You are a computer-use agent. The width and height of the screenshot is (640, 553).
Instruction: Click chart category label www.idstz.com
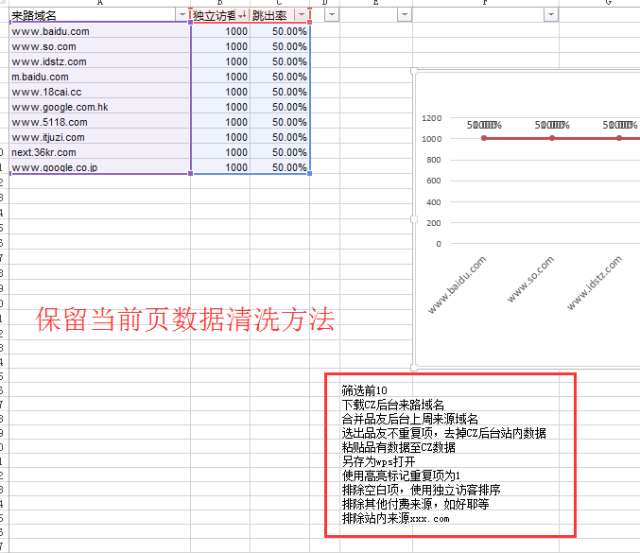pyautogui.click(x=594, y=283)
